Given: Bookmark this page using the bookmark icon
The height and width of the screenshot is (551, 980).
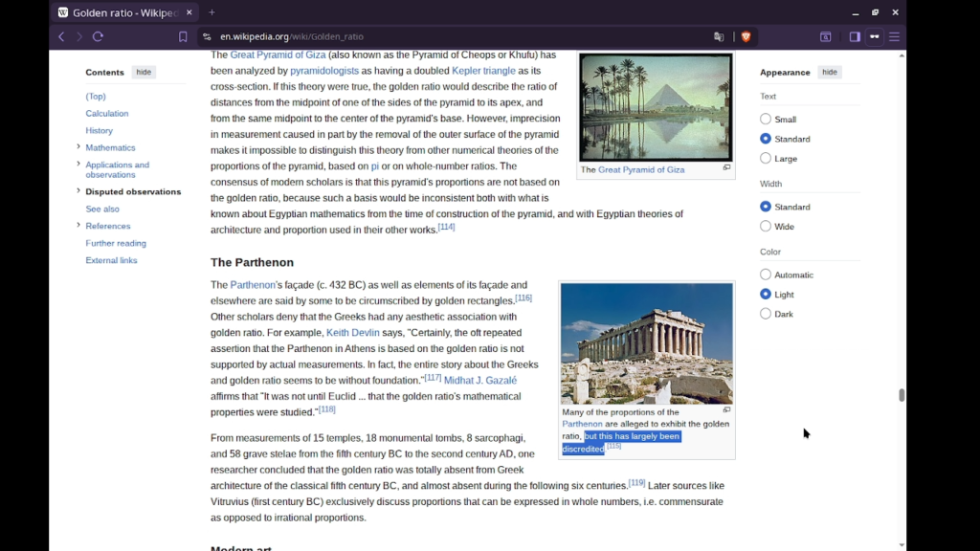Looking at the screenshot, I should click(183, 37).
